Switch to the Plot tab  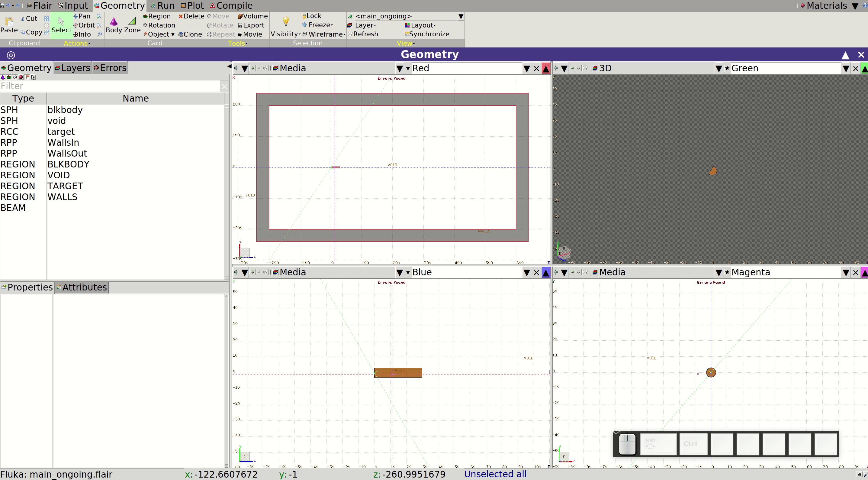(x=192, y=6)
